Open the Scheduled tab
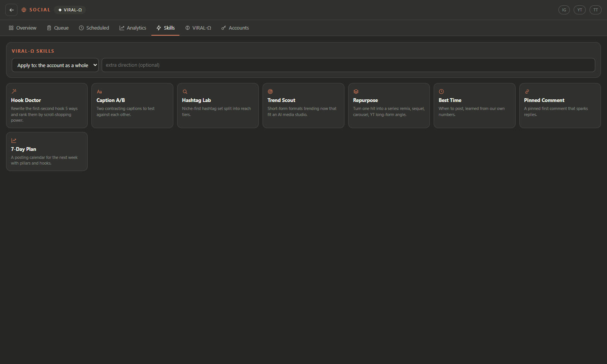Viewport: 607px width, 364px height. click(x=94, y=28)
